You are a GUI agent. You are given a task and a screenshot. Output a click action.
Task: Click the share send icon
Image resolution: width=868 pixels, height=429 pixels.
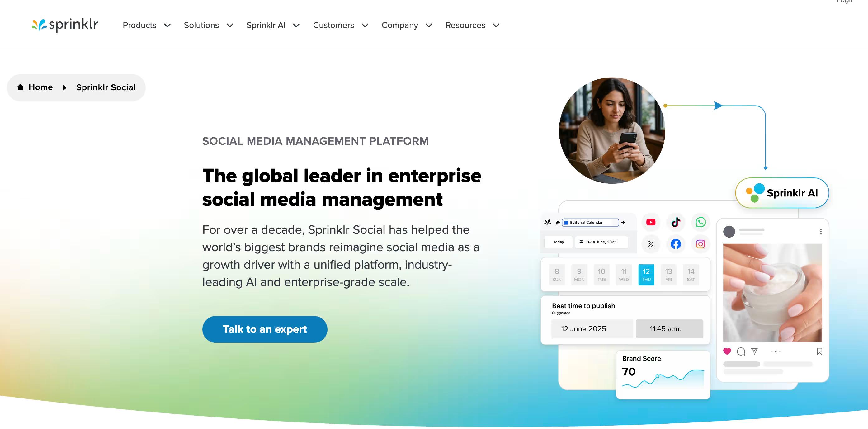pos(754,351)
